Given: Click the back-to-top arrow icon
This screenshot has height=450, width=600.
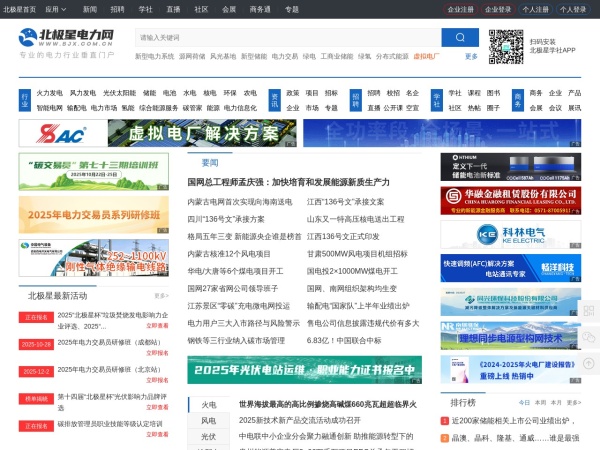Looking at the screenshot, I should [589, 363].
